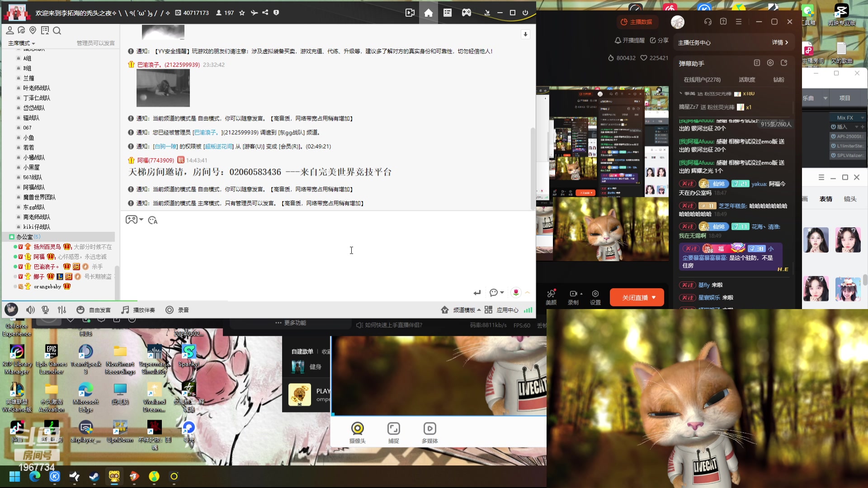Select the 表情 tab
The width and height of the screenshot is (868, 488).
pyautogui.click(x=826, y=199)
